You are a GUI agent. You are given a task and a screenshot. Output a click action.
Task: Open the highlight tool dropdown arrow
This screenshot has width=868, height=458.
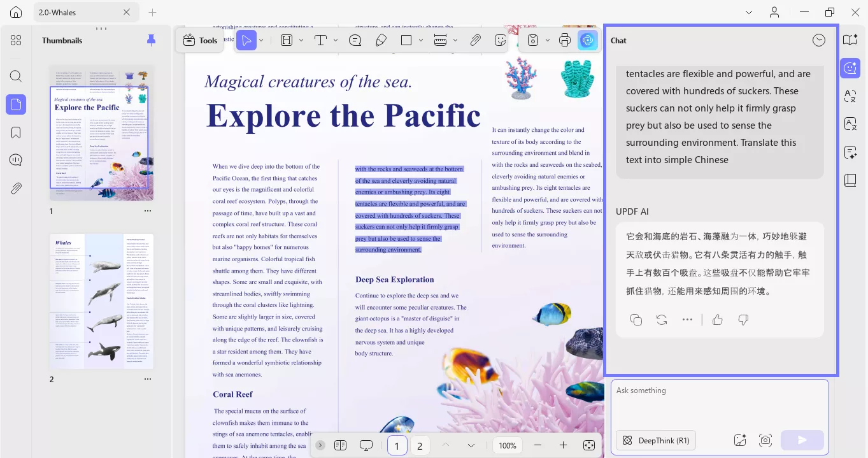pyautogui.click(x=301, y=40)
